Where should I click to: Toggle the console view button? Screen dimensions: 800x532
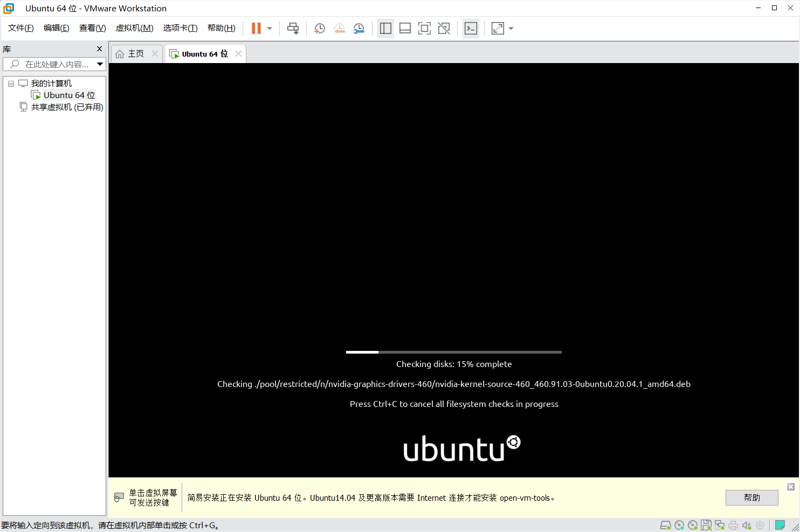click(470, 28)
